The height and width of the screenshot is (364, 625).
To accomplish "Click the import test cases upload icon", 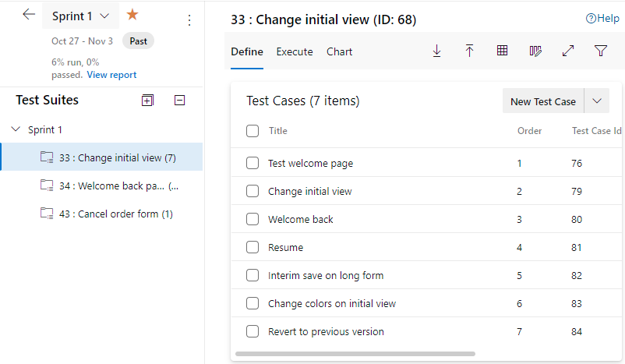I will tap(469, 51).
